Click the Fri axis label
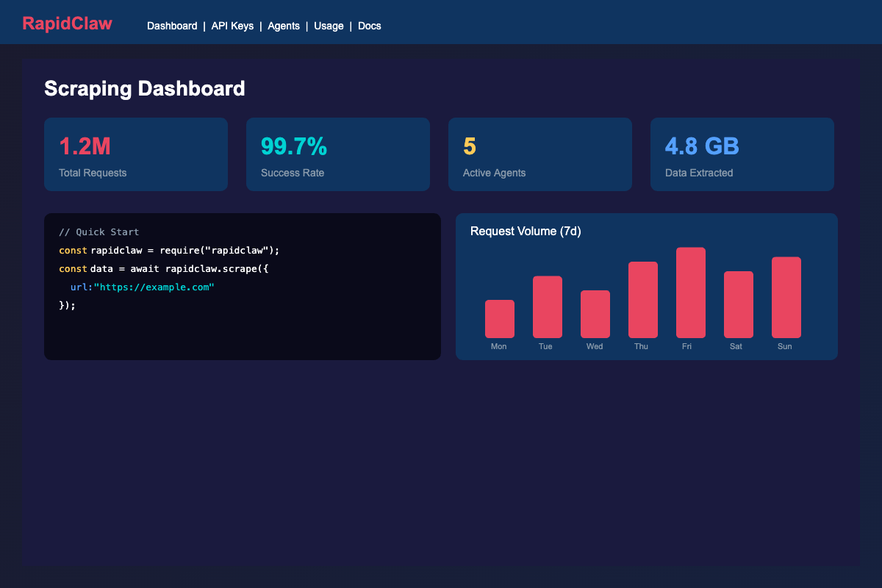 687,346
